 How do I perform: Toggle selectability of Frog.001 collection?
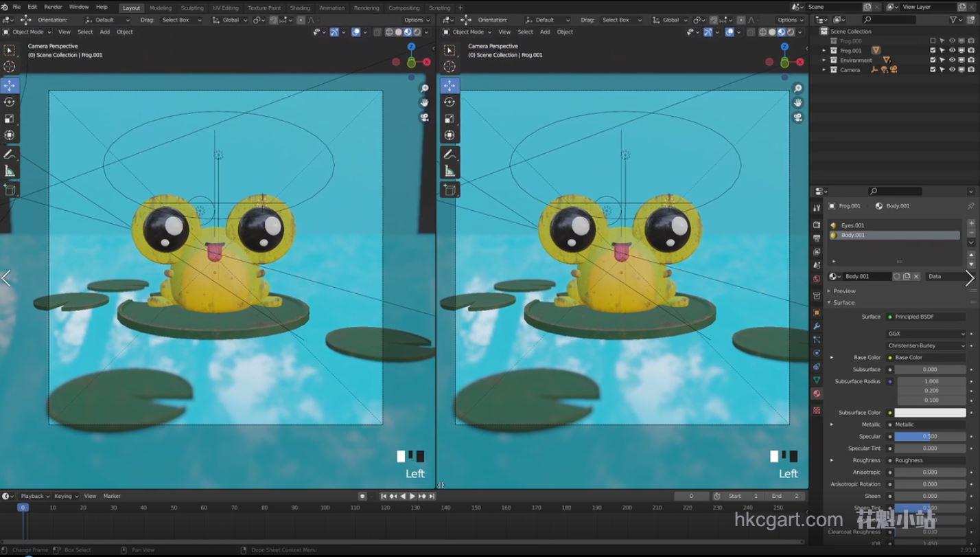click(x=942, y=50)
